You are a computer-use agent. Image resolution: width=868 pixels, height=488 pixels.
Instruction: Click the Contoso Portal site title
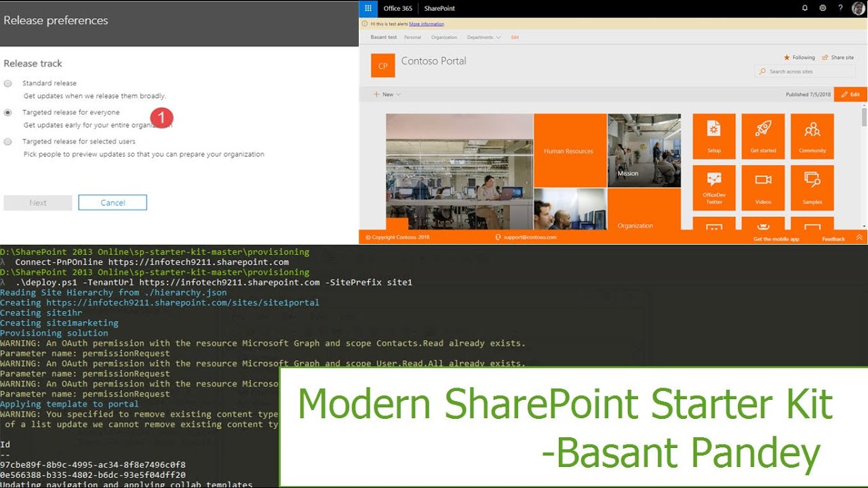434,61
